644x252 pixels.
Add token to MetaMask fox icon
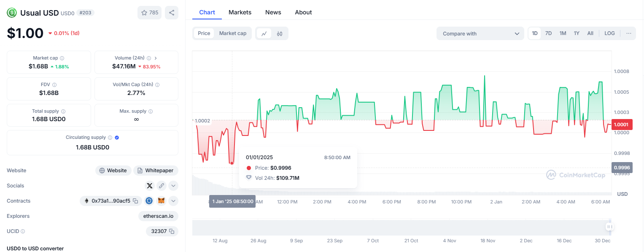[x=161, y=201]
